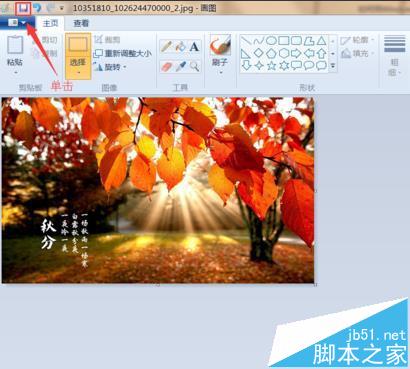Screen dimensions: 410x369
Task: Select the Curve shape
Action: 259,41
